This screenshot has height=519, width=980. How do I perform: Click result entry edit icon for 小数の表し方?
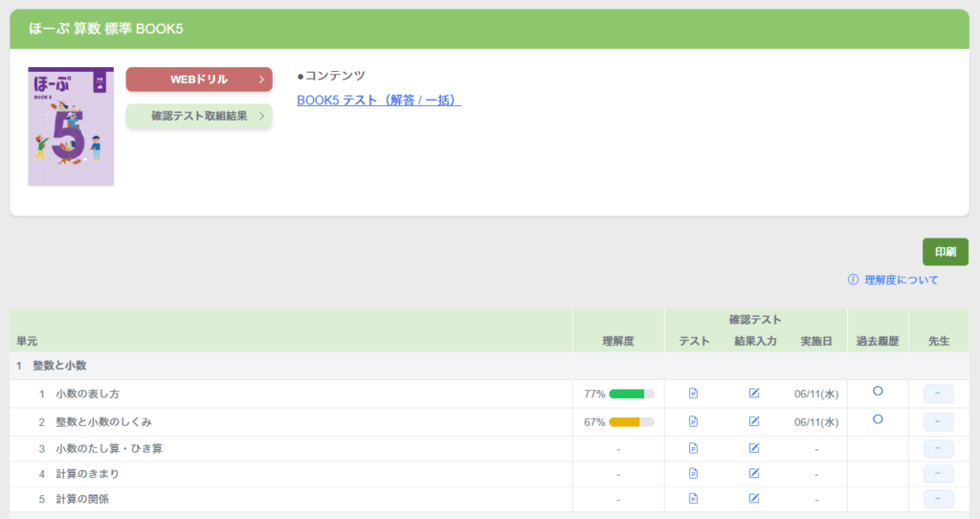click(x=754, y=394)
